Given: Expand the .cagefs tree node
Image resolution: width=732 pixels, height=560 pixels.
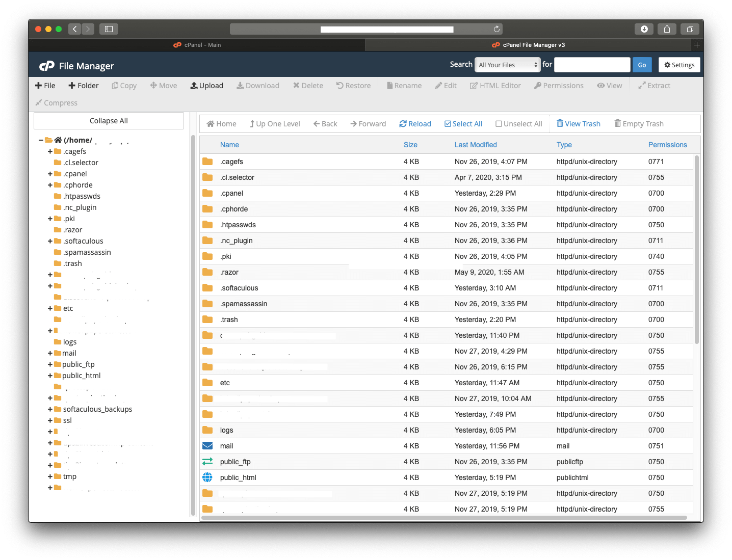Looking at the screenshot, I should pyautogui.click(x=50, y=151).
